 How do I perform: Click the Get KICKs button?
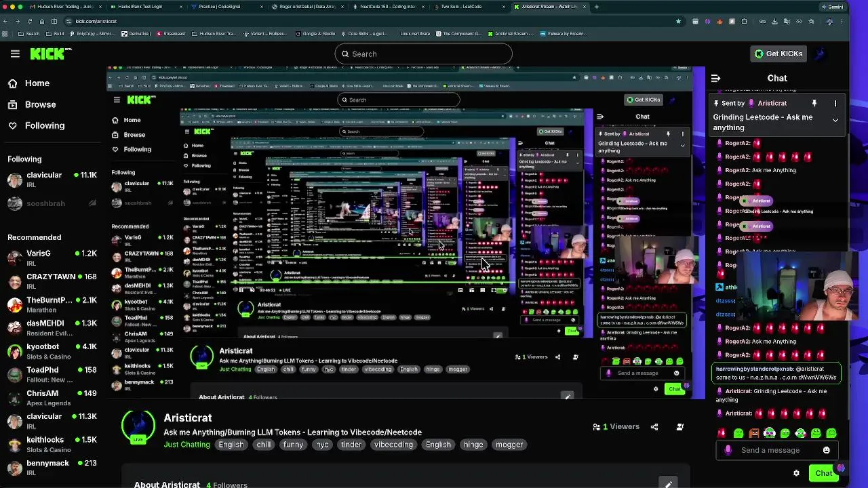tap(779, 54)
